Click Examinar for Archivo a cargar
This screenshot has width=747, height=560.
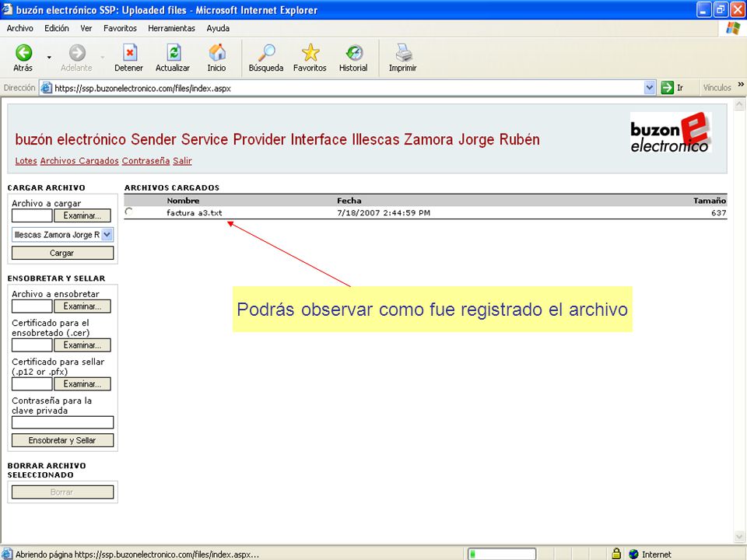point(82,215)
